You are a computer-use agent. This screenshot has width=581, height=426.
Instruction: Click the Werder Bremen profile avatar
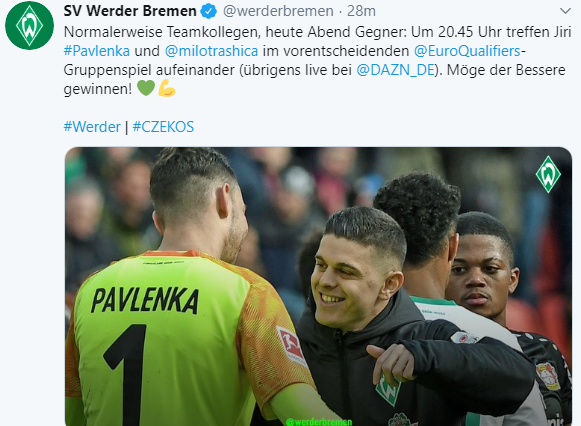coord(29,26)
